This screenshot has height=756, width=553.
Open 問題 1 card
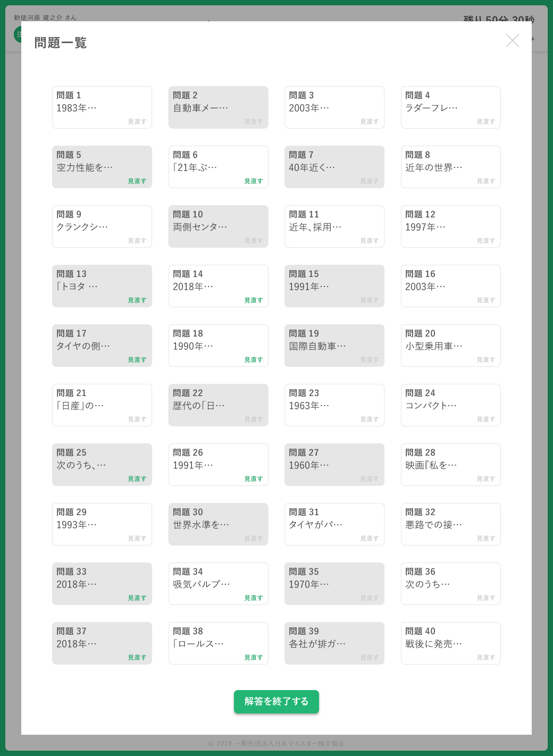click(102, 107)
